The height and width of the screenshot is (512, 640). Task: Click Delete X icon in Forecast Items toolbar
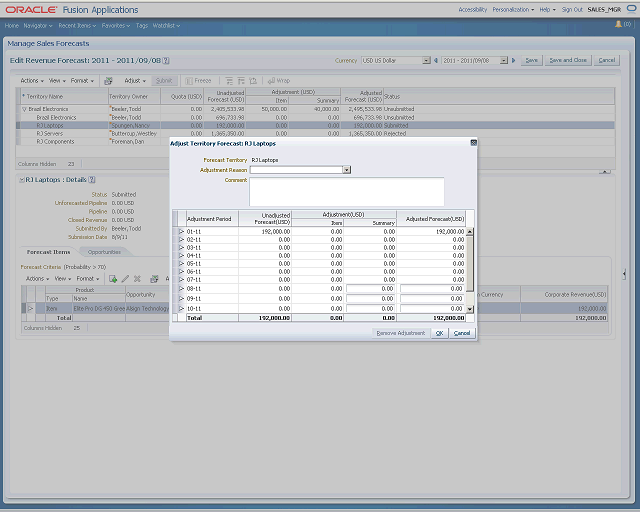(x=137, y=279)
